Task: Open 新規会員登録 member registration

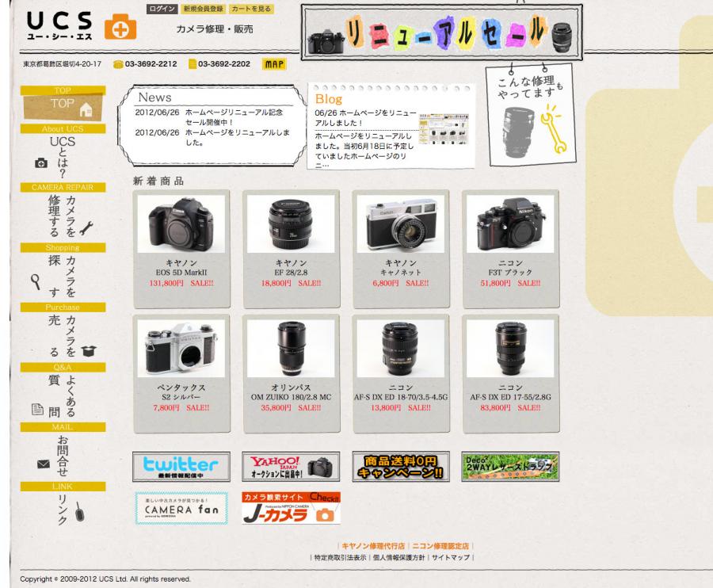Action: pos(204,9)
